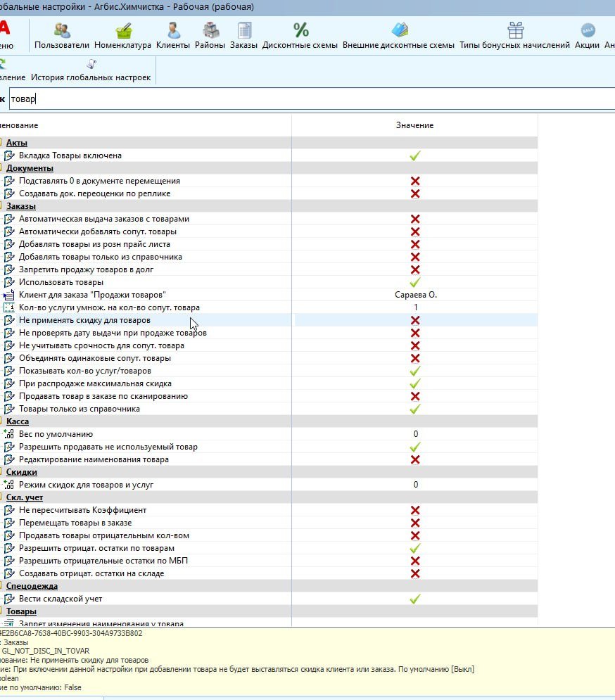The height and width of the screenshot is (700, 615).
Task: Select row 'Не пересчитывать Коэффициент'
Action: coord(269,510)
